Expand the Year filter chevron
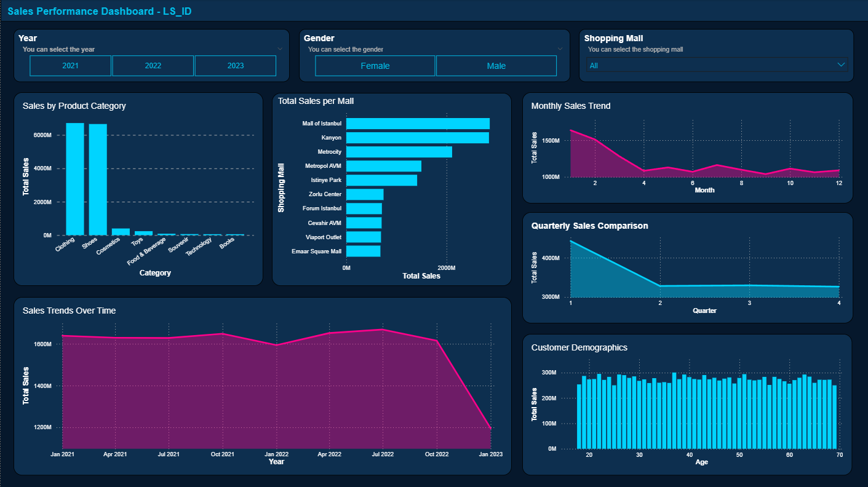 (280, 48)
